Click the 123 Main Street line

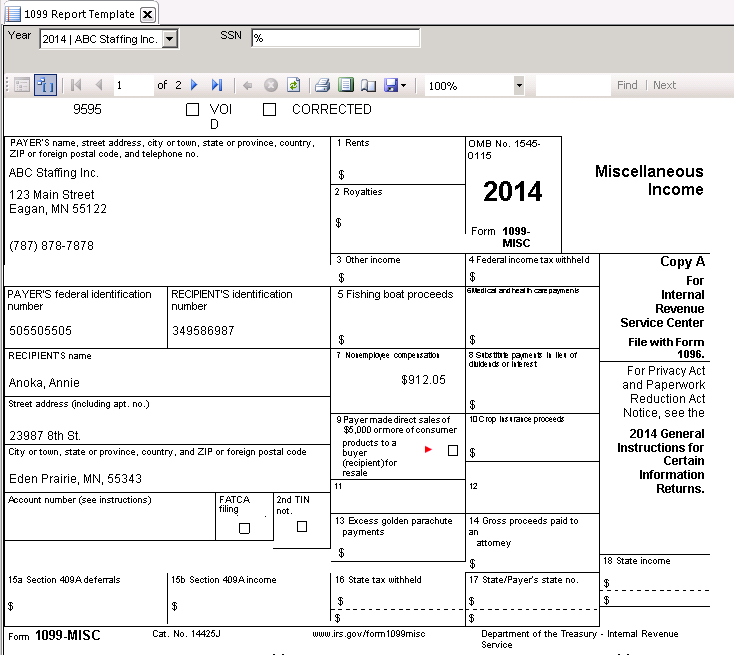point(51,195)
